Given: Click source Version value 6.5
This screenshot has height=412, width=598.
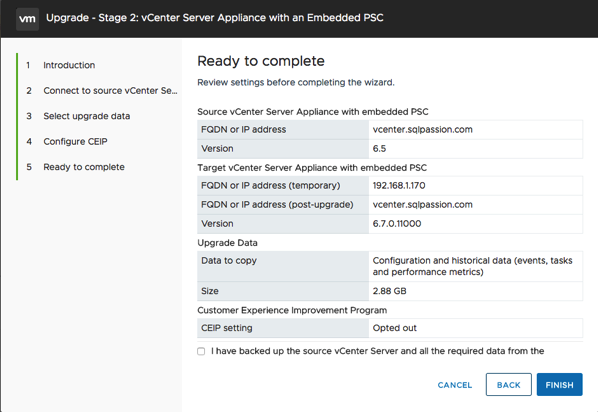Looking at the screenshot, I should pos(379,149).
